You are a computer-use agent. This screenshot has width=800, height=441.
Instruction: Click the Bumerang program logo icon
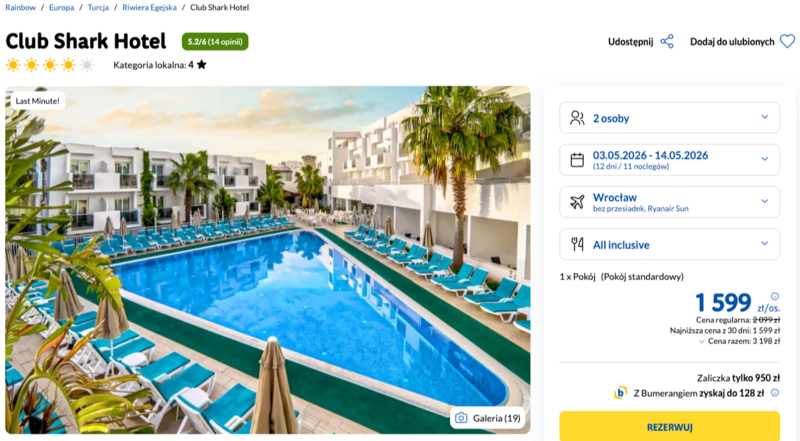click(x=620, y=393)
